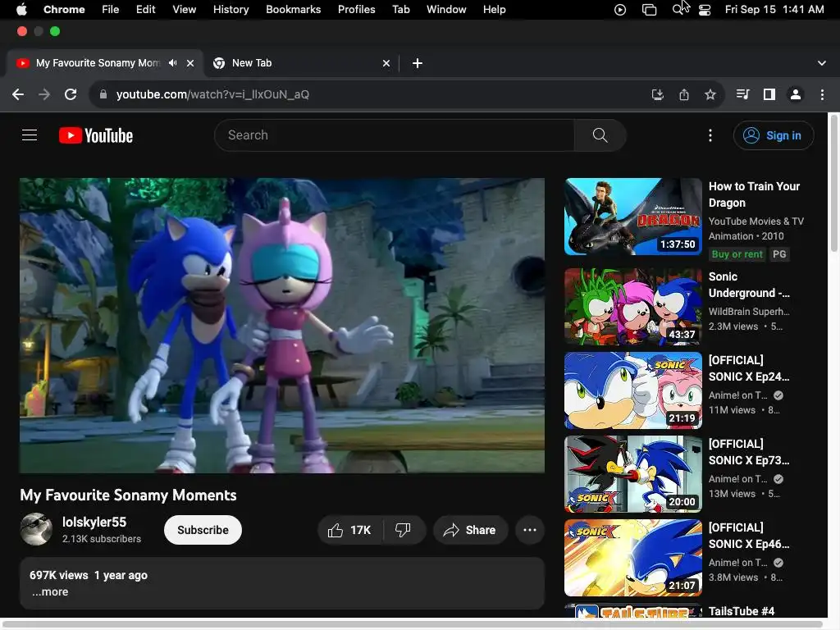840x630 pixels.
Task: Click the Share button
Action: [x=470, y=530]
